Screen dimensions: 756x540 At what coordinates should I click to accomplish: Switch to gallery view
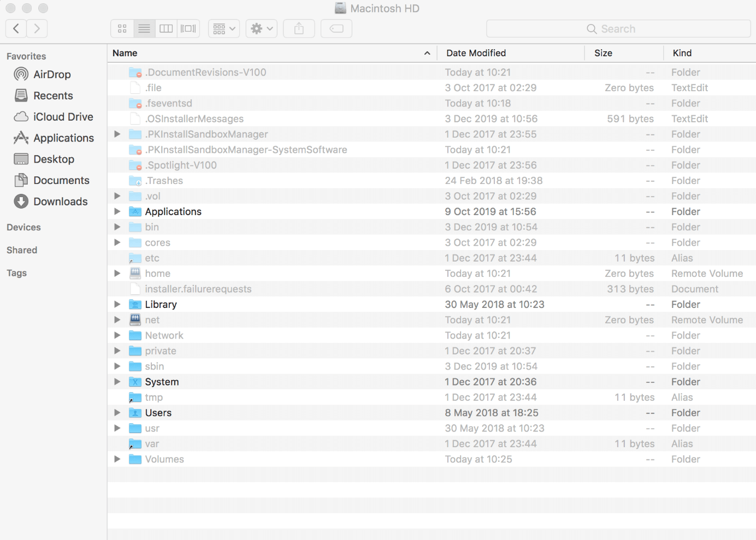[188, 28]
